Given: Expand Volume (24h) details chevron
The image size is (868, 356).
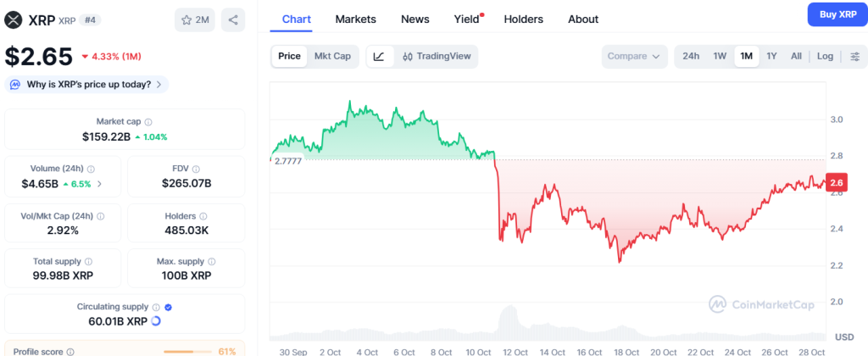Looking at the screenshot, I should click(x=100, y=183).
